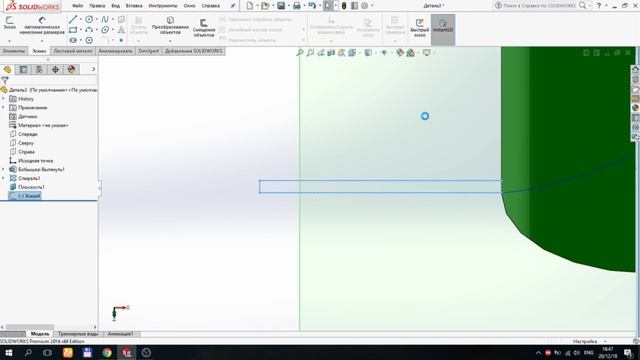Click the Print icon in top toolbar
Image resolution: width=640 pixels, height=360 pixels.
[x=297, y=6]
